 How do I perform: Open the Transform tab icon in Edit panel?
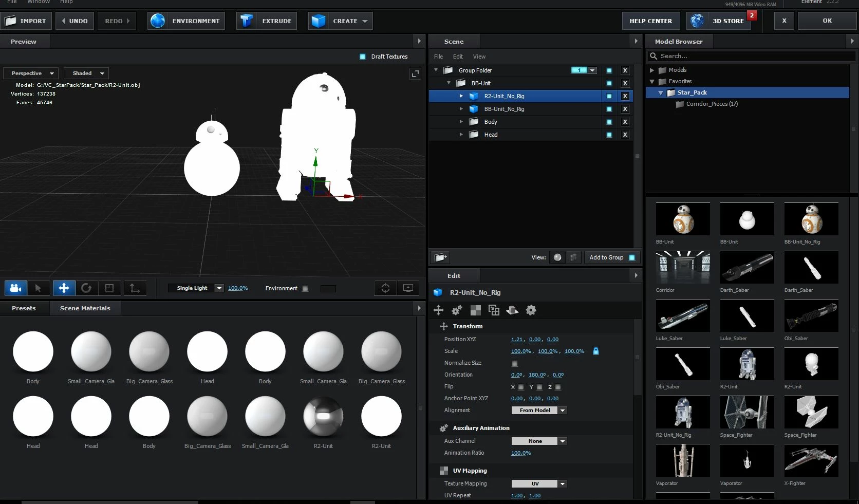pos(439,310)
